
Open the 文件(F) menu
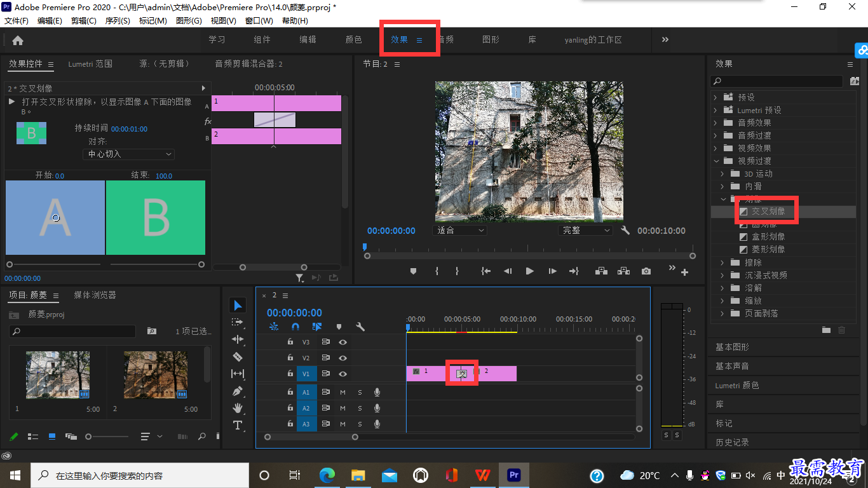click(x=17, y=21)
